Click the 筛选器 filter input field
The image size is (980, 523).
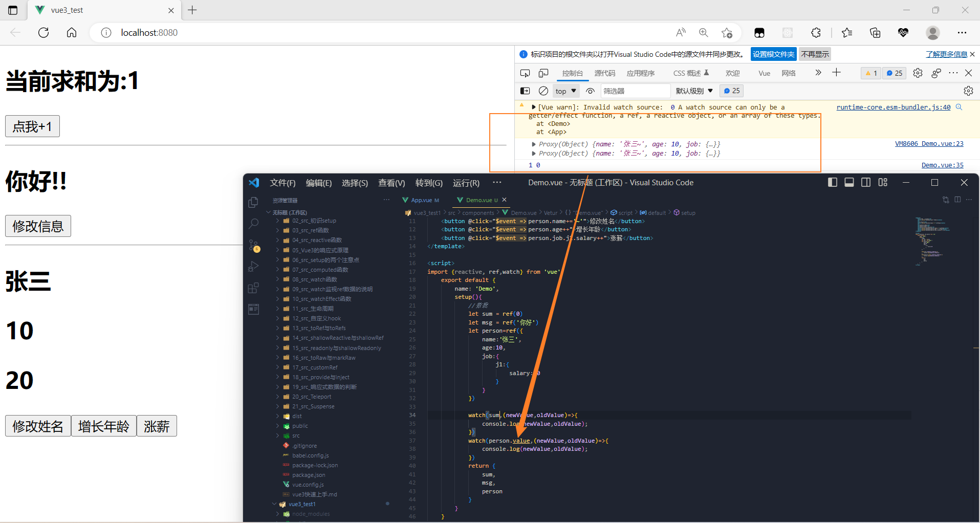(635, 91)
